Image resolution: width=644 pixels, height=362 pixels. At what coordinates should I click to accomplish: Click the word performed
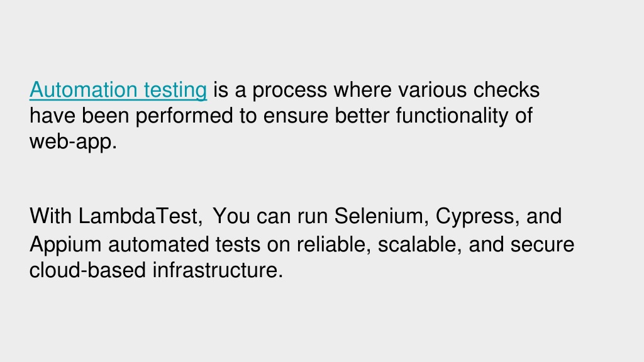(184, 116)
